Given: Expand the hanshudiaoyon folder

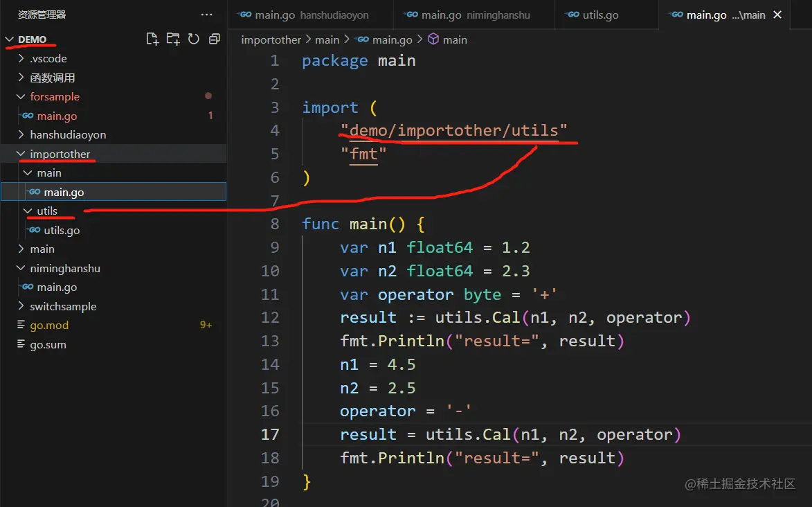Looking at the screenshot, I should coord(21,134).
